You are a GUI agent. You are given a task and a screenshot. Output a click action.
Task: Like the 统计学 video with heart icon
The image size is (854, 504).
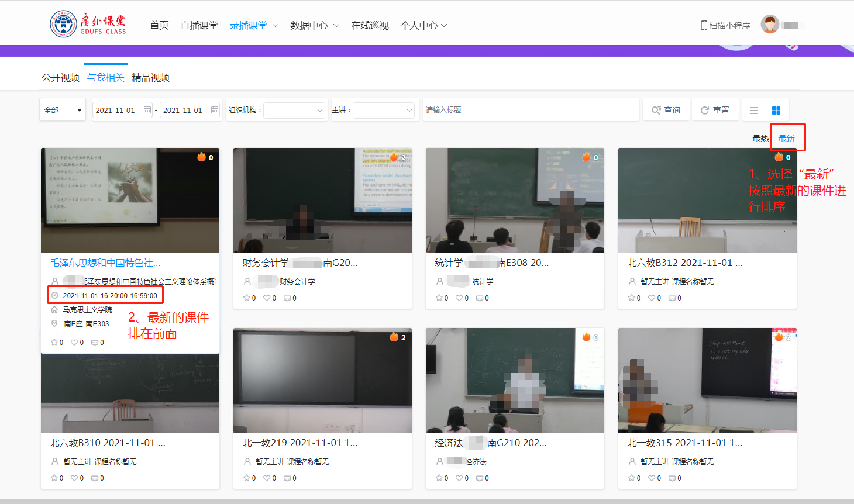coord(459,298)
